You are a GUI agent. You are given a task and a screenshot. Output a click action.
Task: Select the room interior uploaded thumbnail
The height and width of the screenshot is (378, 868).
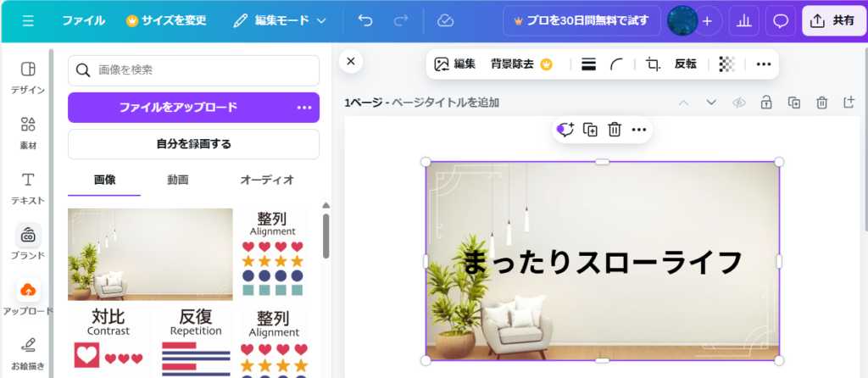(150, 254)
